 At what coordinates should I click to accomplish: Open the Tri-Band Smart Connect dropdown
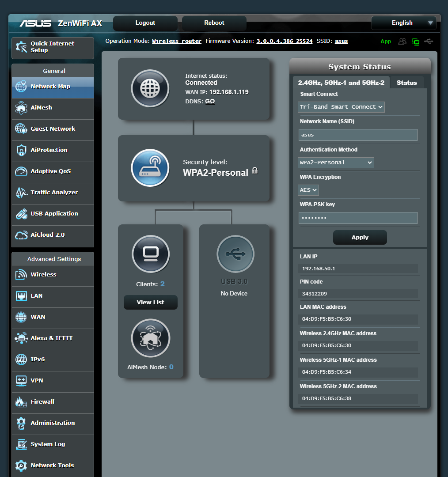coord(341,107)
